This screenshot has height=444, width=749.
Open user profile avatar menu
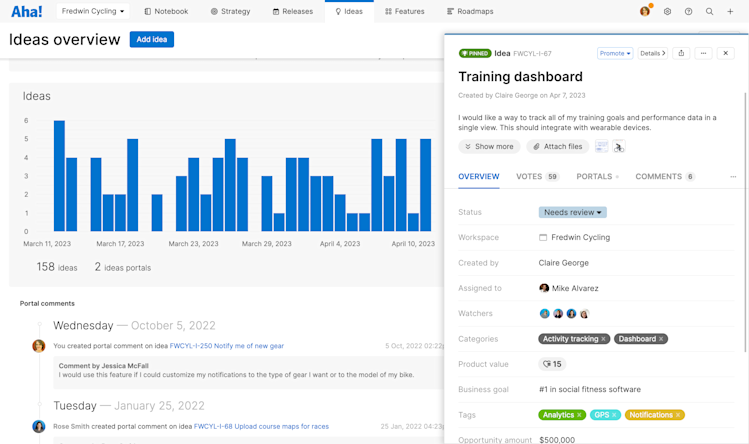click(x=645, y=11)
